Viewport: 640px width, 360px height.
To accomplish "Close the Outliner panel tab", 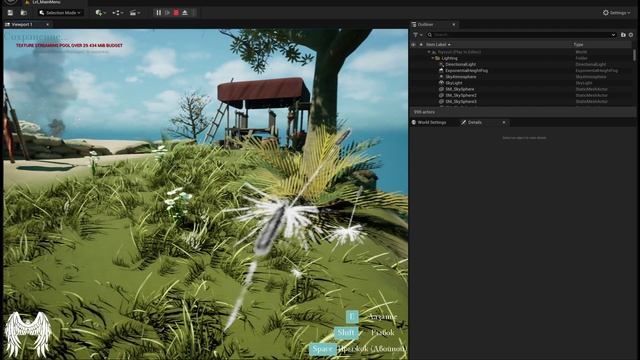I will point(453,24).
